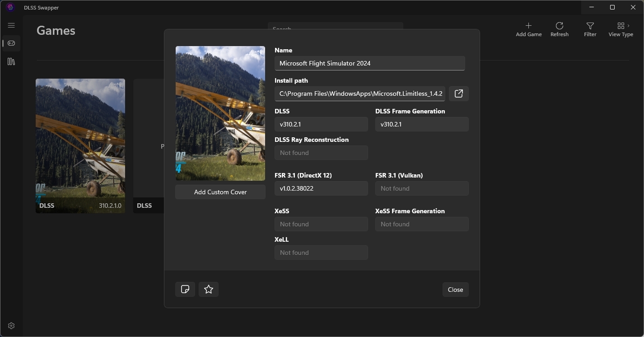Open the hamburger navigation menu

(x=11, y=26)
